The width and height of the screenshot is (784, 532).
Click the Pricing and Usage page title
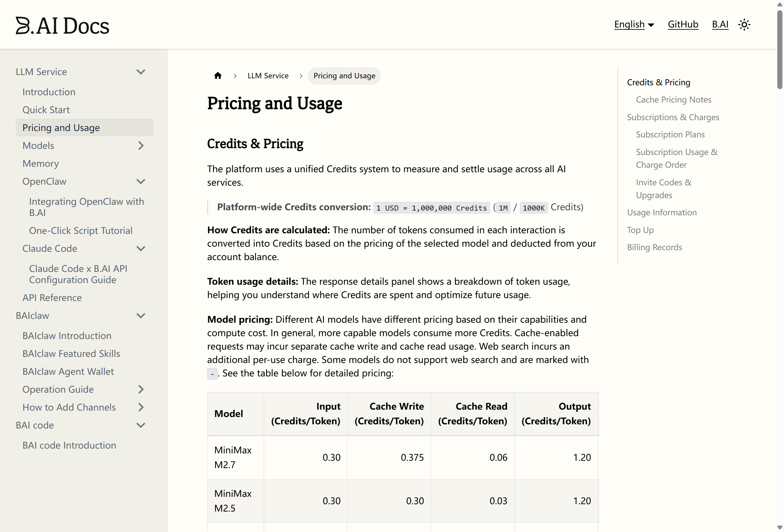coord(275,104)
